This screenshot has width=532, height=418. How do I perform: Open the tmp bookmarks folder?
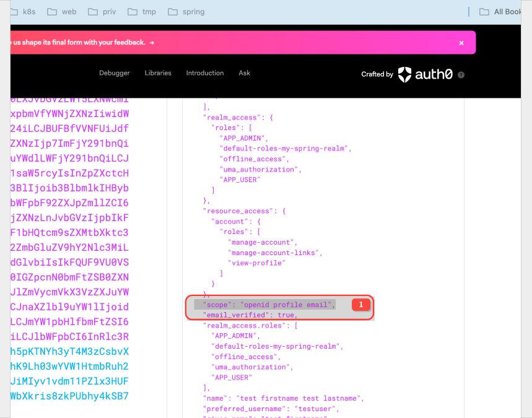coord(142,11)
